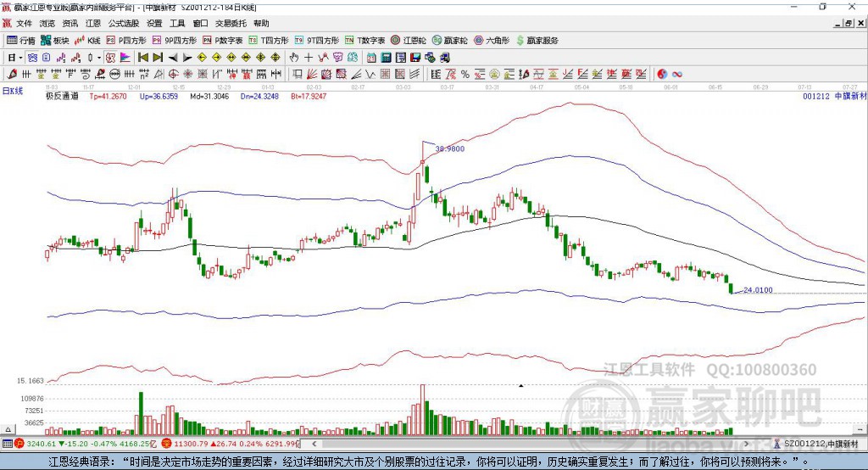Switch to K线 chart view
This screenshot has height=470, width=868.
pyautogui.click(x=87, y=41)
